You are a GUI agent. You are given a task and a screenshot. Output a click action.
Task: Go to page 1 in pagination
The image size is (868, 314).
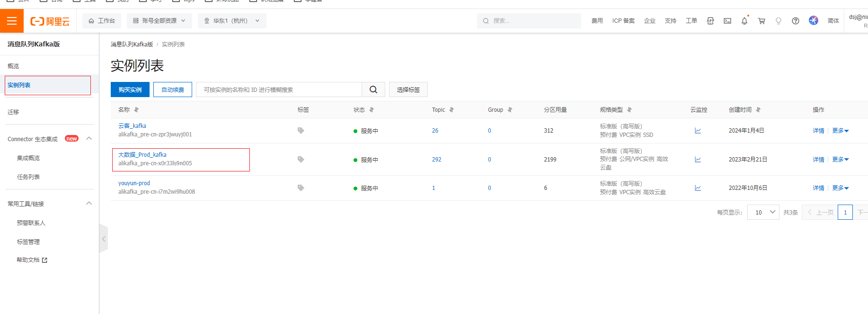pyautogui.click(x=845, y=212)
